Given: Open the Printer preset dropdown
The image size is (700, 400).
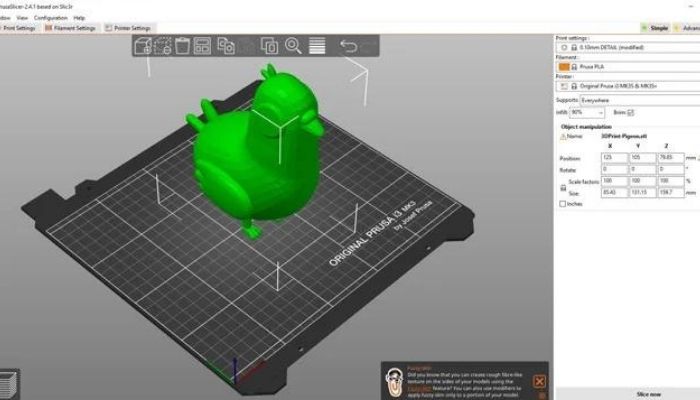Looking at the screenshot, I should tap(628, 86).
